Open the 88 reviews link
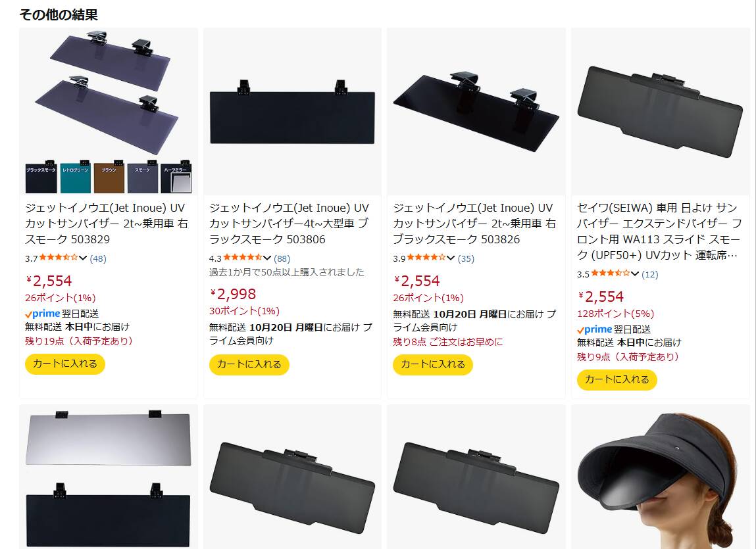Screen dimensions: 756x549 pos(282,258)
